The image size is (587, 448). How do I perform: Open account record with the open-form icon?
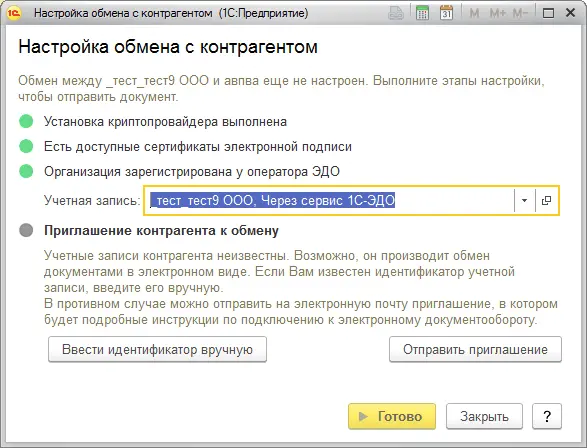pyautogui.click(x=547, y=200)
